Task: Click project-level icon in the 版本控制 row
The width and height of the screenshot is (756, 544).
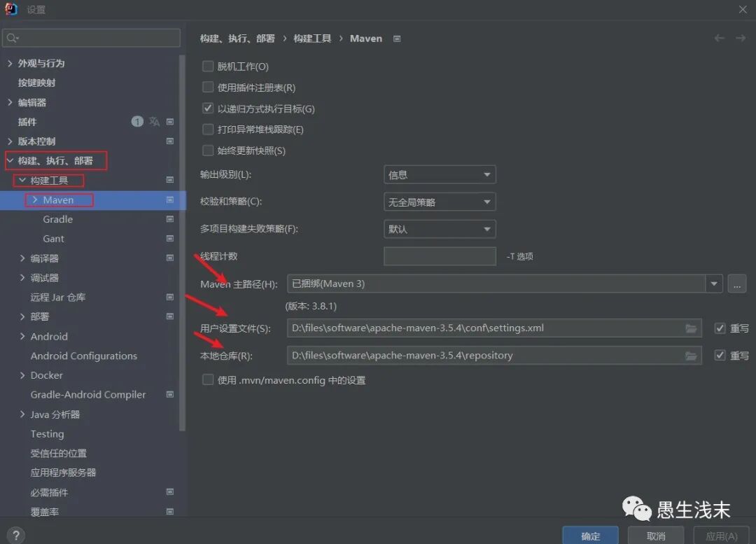Action: [169, 141]
